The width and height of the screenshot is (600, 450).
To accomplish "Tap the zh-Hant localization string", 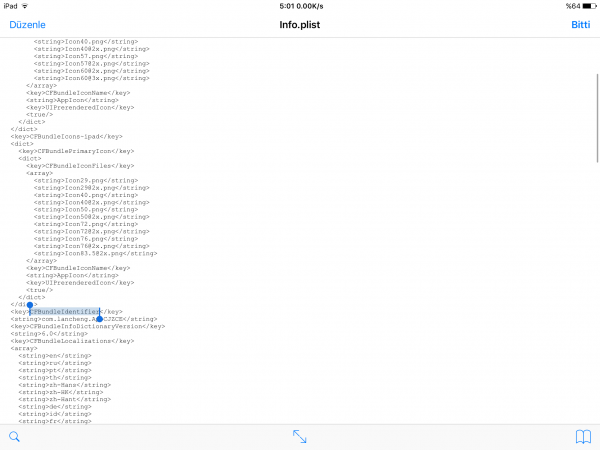I will coord(64,399).
